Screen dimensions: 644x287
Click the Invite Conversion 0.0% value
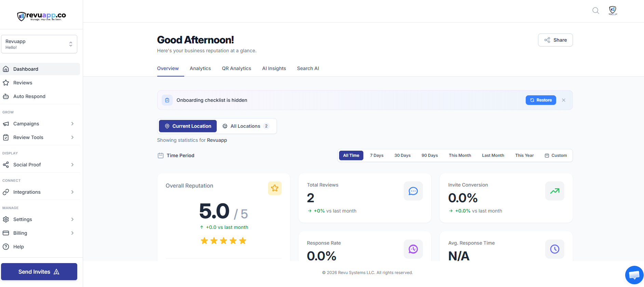point(463,198)
